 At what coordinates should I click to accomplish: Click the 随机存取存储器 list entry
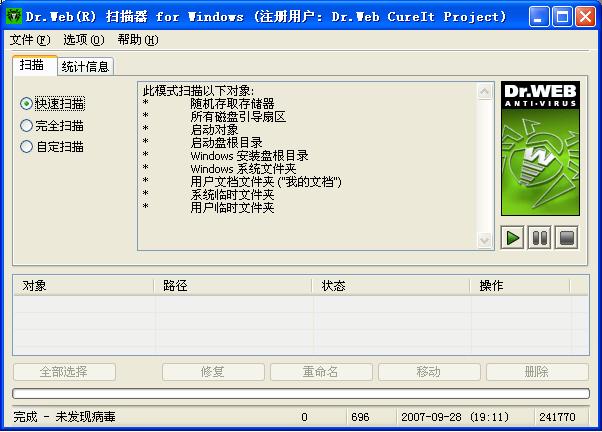232,104
